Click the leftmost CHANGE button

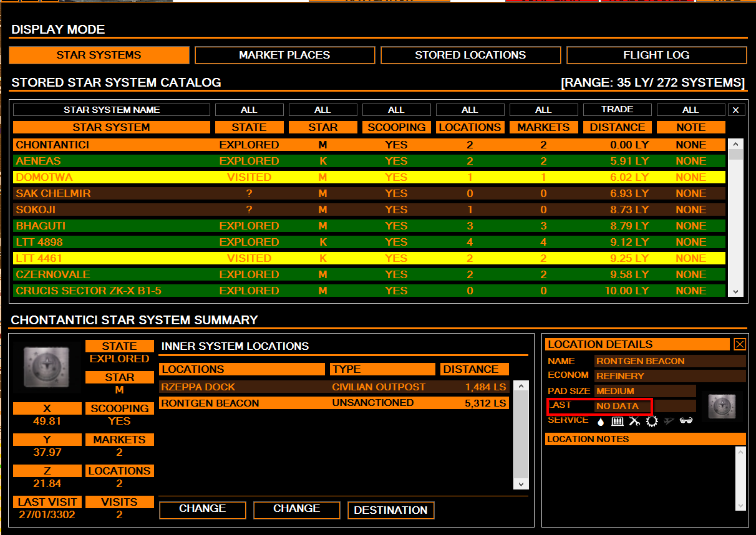(202, 510)
